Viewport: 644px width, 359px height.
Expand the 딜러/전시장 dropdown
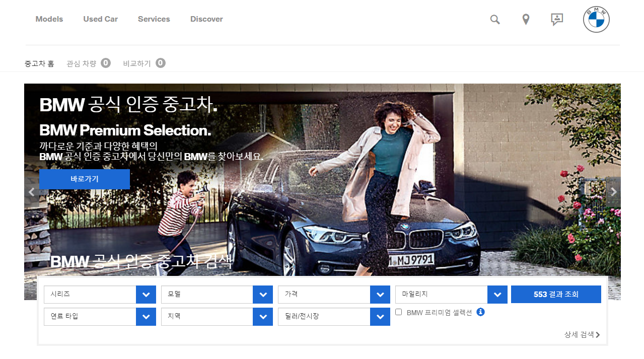click(x=334, y=317)
